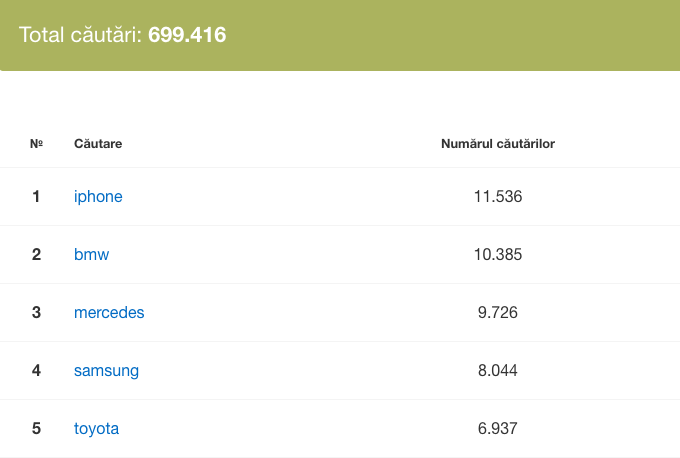This screenshot has width=680, height=458.
Task: Select rank number 5 beside toyota
Action: point(37,428)
